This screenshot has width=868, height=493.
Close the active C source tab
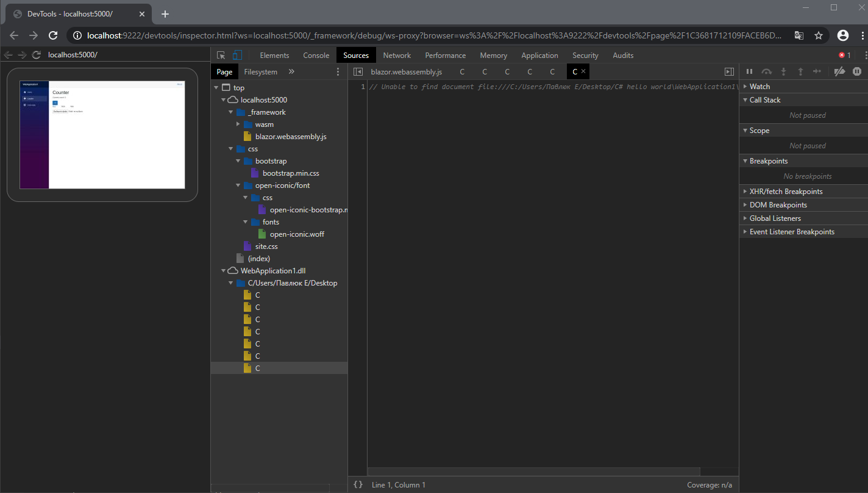pyautogui.click(x=583, y=71)
